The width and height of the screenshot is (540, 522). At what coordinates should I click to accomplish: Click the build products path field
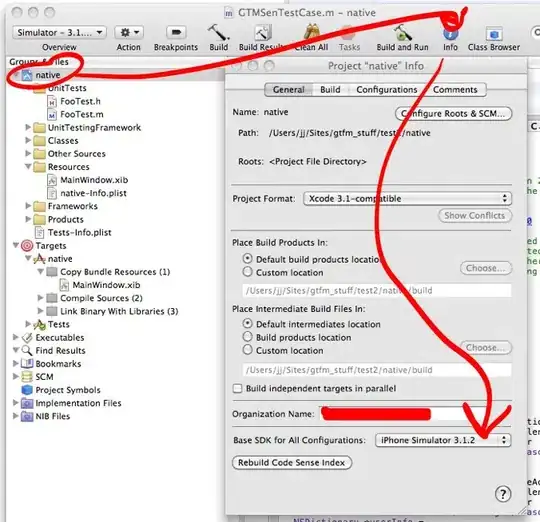coord(377,291)
